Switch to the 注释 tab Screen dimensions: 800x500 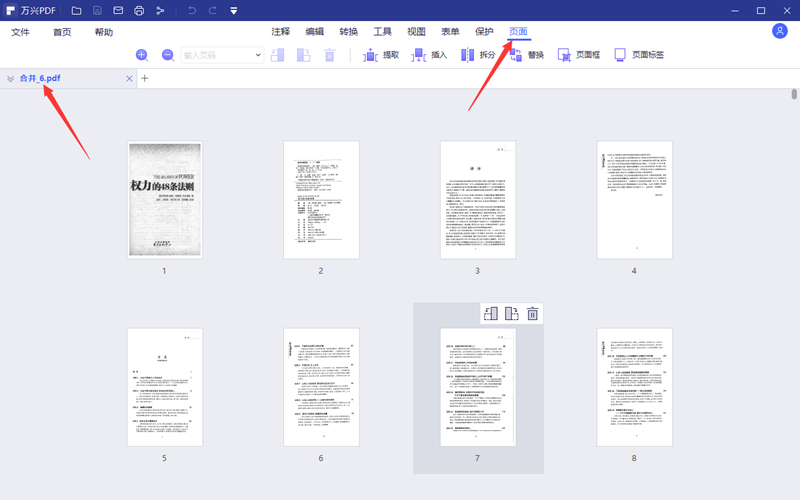click(280, 32)
